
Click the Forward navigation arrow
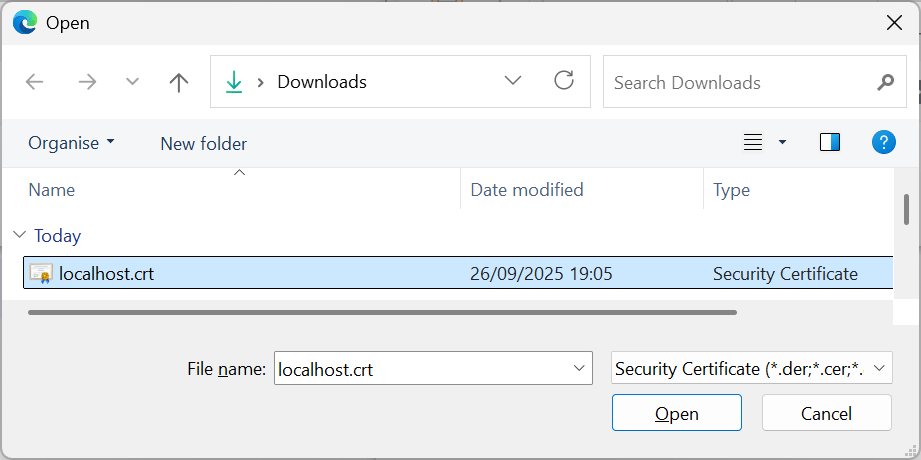87,82
